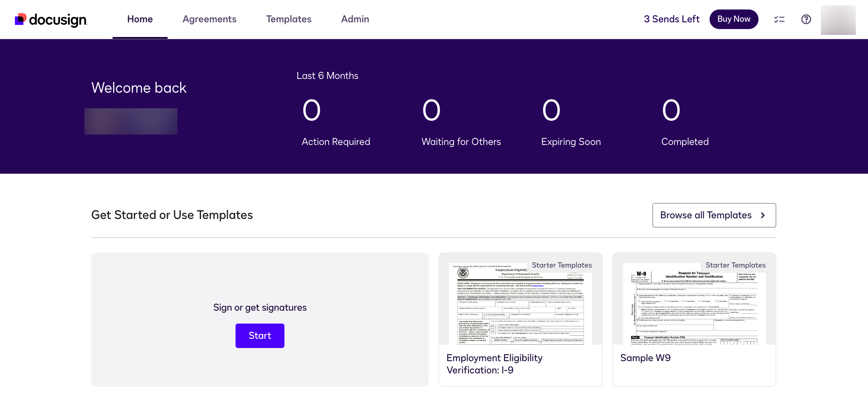868x400 pixels.
Task: Open the onboarding checklist icon
Action: click(779, 19)
